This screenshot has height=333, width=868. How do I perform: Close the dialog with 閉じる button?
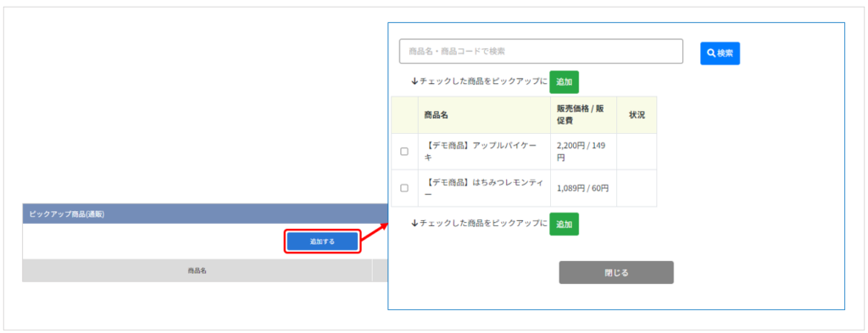[x=616, y=273]
